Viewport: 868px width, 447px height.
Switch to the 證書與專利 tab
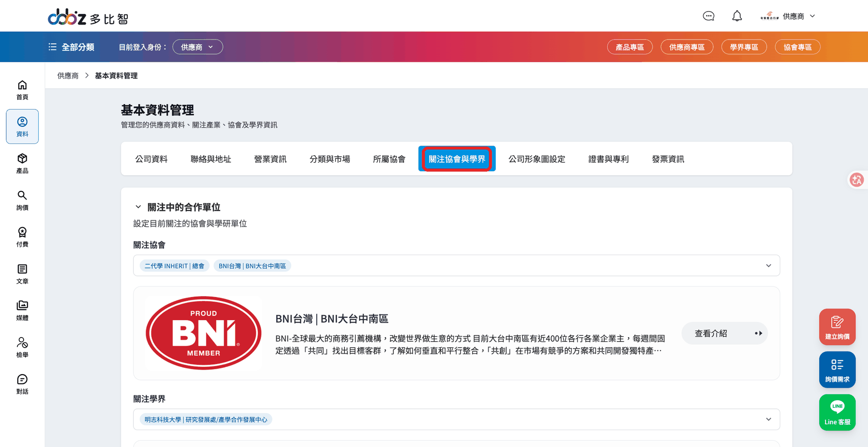pos(609,159)
